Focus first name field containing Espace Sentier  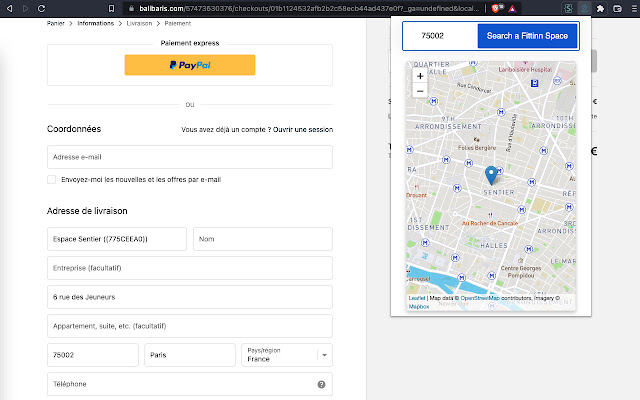[x=117, y=239]
